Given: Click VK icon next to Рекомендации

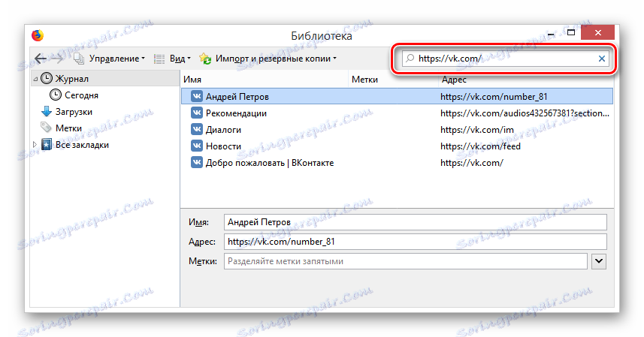Looking at the screenshot, I should pos(197,113).
